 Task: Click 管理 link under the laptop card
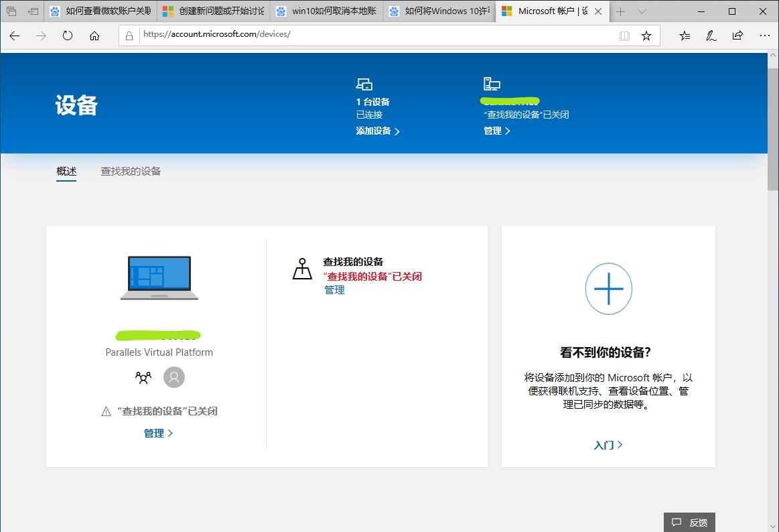click(159, 433)
